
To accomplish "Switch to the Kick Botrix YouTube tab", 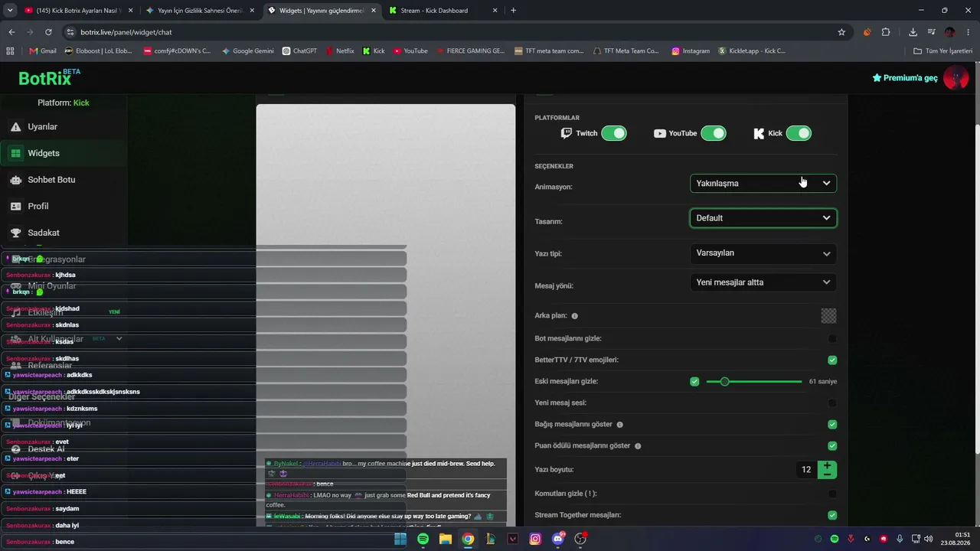I will click(78, 11).
